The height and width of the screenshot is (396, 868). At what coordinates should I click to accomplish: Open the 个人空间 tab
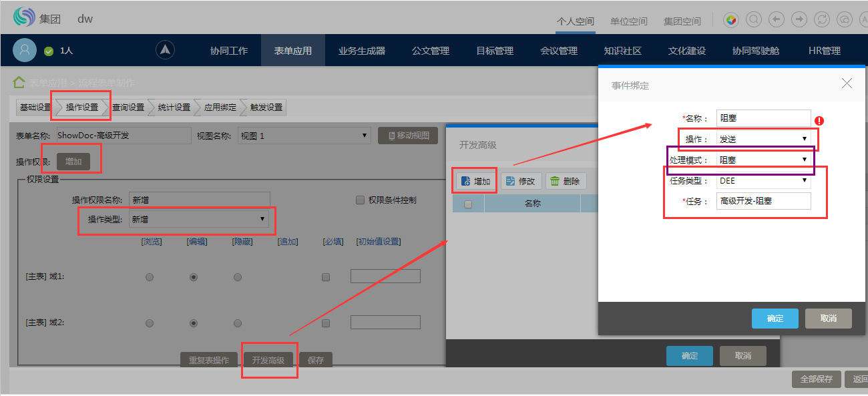[575, 21]
